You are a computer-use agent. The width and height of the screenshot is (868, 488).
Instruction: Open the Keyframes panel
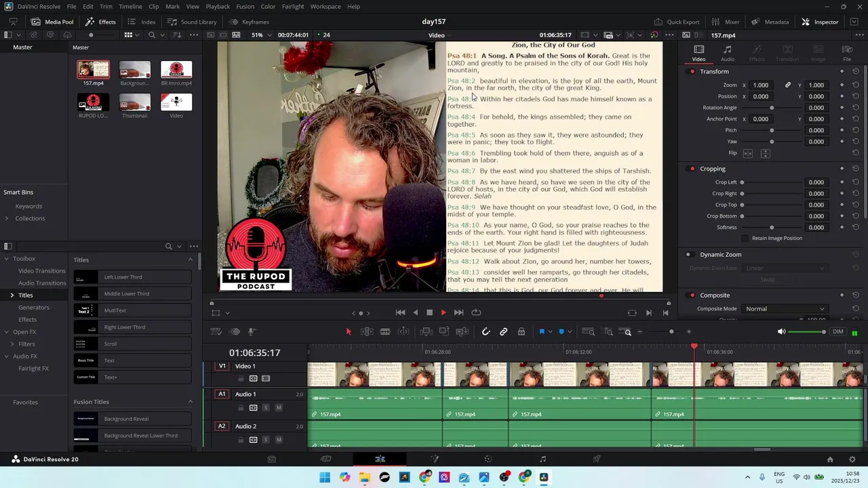[249, 22]
